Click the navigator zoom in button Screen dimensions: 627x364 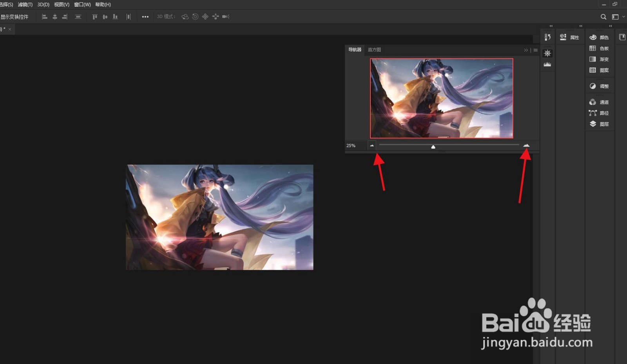pyautogui.click(x=526, y=146)
